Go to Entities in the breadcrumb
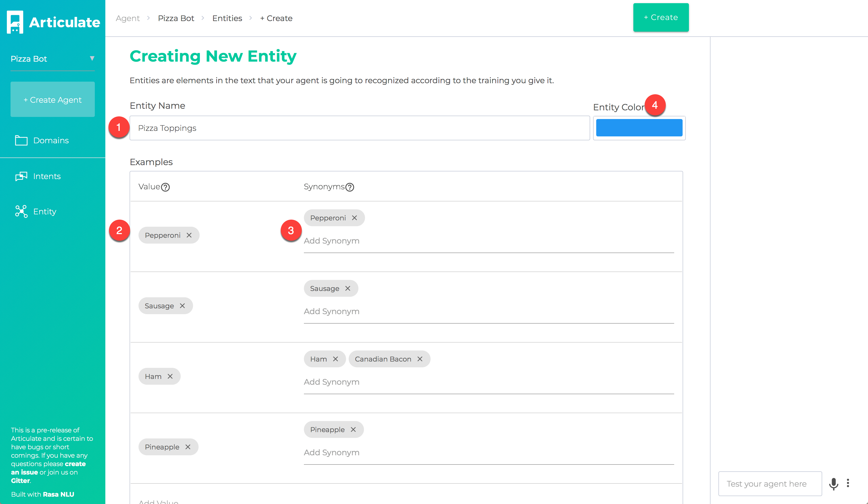 [x=227, y=18]
